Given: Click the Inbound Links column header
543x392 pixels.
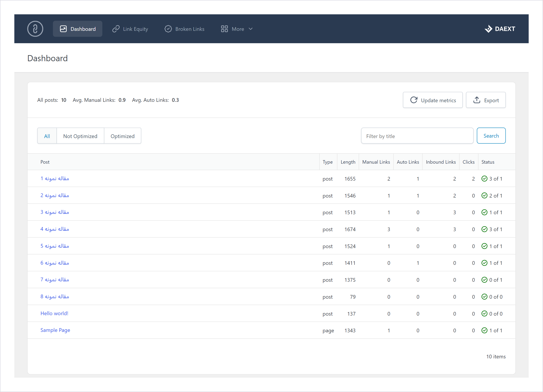Looking at the screenshot, I should tap(441, 162).
